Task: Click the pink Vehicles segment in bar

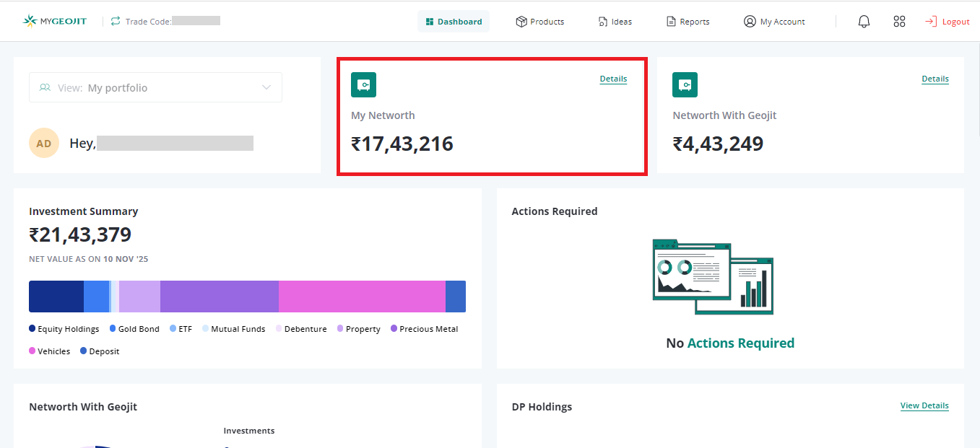Action: point(361,297)
